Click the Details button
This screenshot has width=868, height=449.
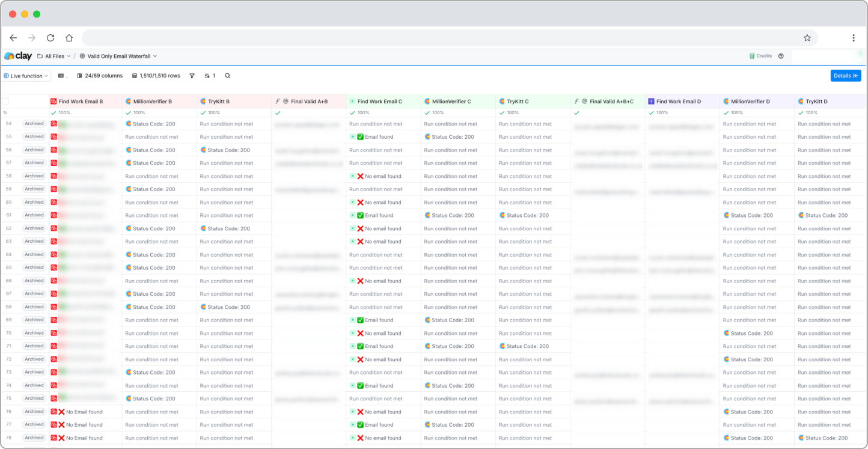pos(846,76)
